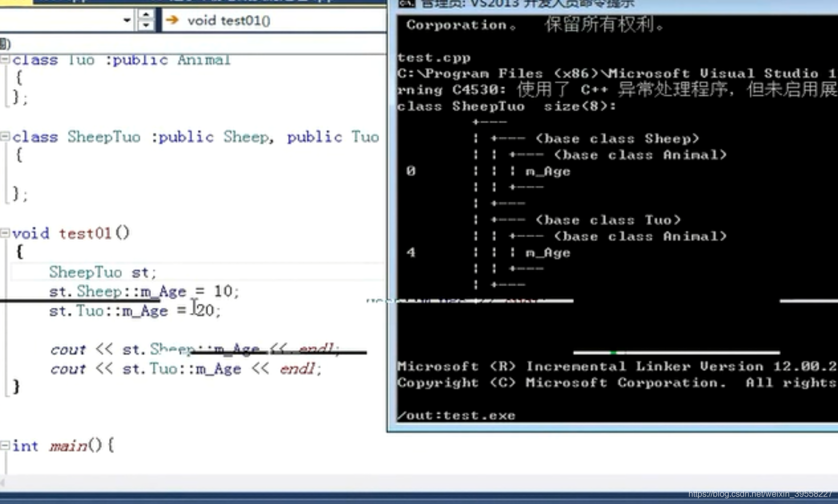Click the 'main' function name in the editor
Viewport: 838px width, 504px height.
click(x=68, y=446)
